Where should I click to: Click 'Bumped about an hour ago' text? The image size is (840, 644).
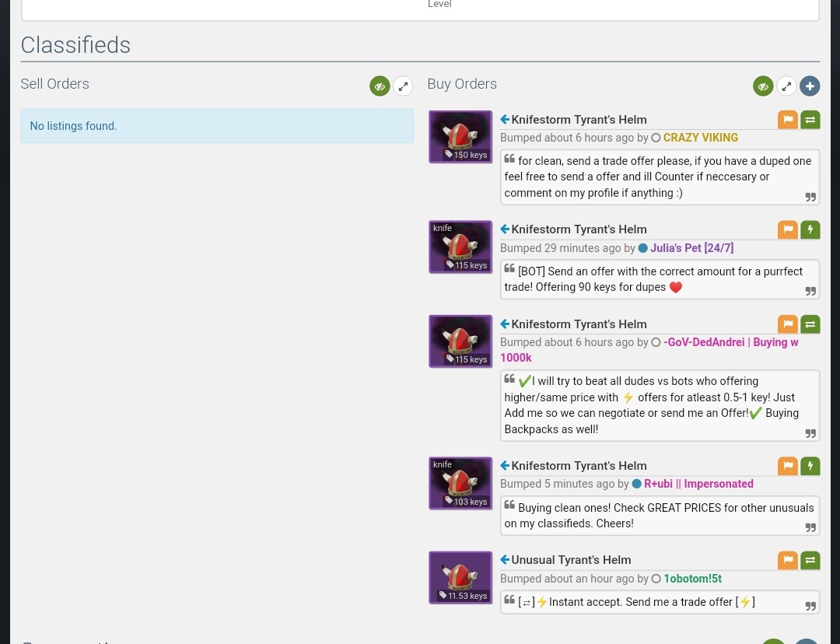tap(567, 579)
